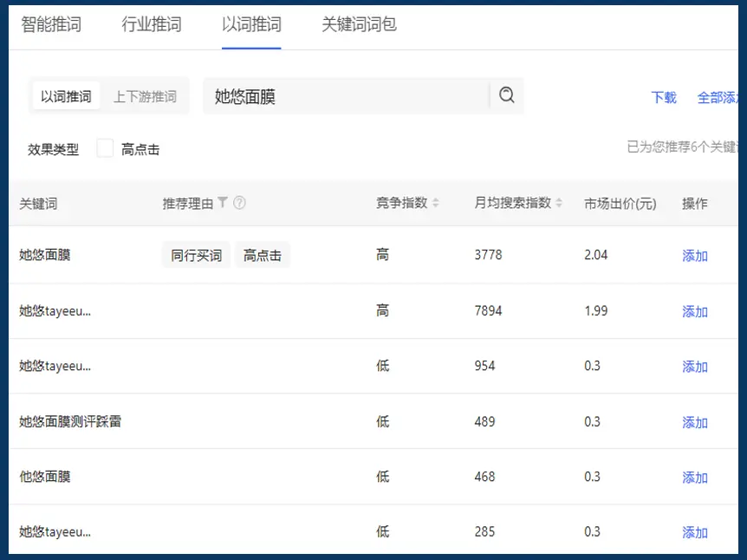Click the search magnifier icon

tap(507, 96)
